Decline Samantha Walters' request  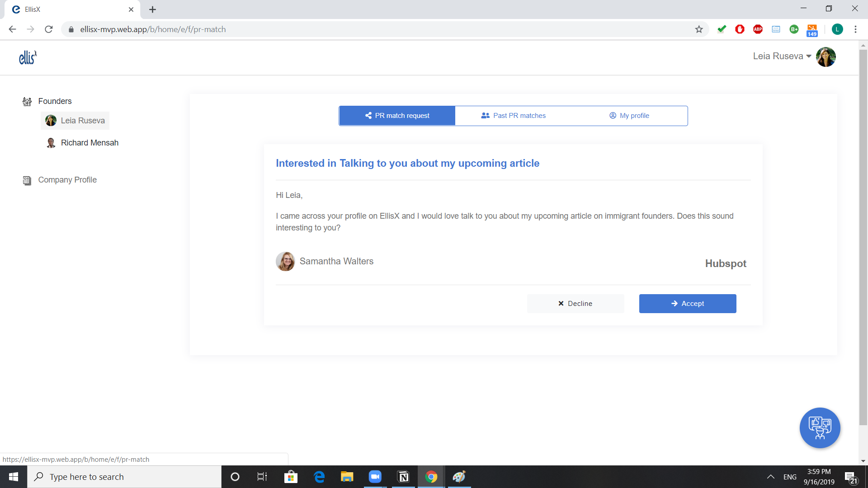(575, 304)
